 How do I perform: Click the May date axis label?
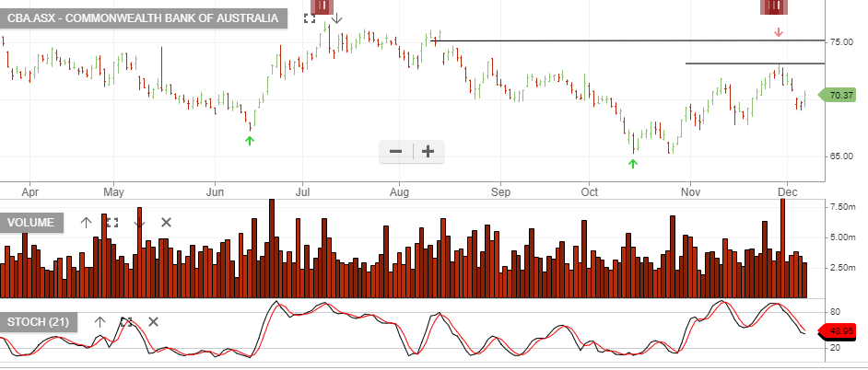point(113,192)
